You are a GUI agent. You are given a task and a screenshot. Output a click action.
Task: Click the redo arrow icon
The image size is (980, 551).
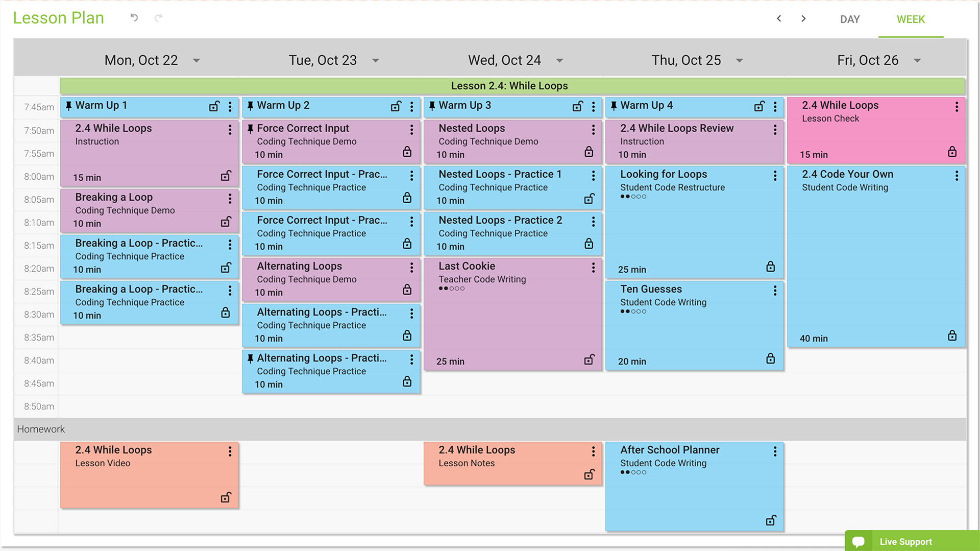tap(158, 18)
